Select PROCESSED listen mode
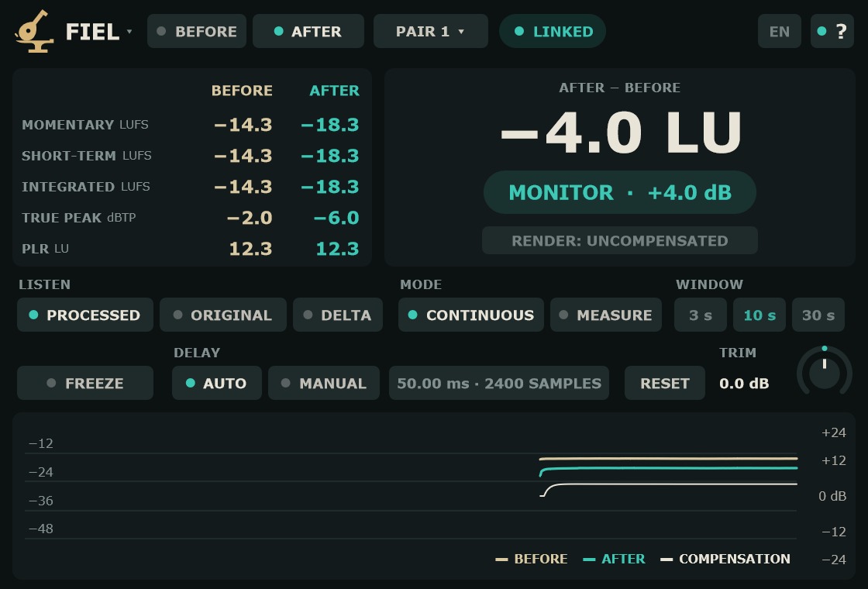This screenshot has width=868, height=589. point(85,315)
